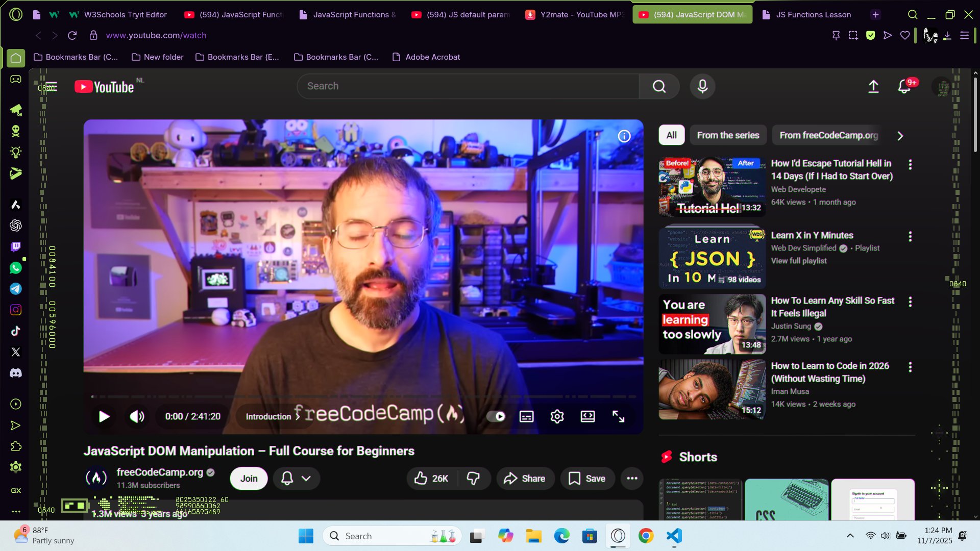
Task: Expand notification preferences dropdown
Action: pos(306,479)
